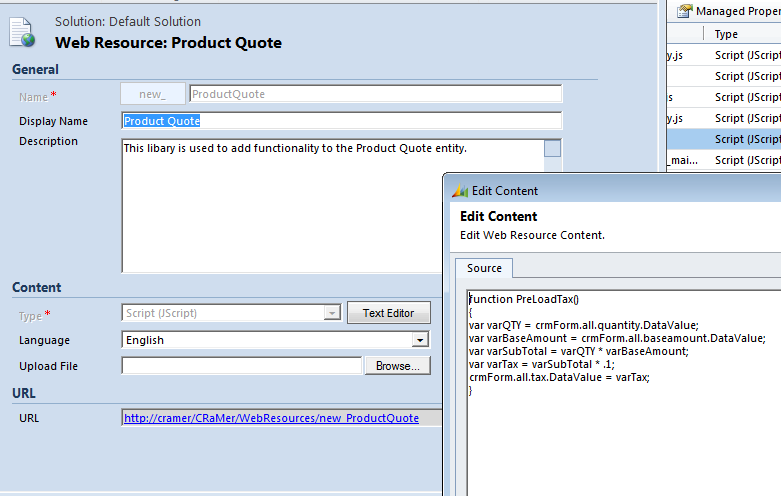781x496 pixels.
Task: Click the disabled Type dropdown arrow
Action: pos(331,313)
